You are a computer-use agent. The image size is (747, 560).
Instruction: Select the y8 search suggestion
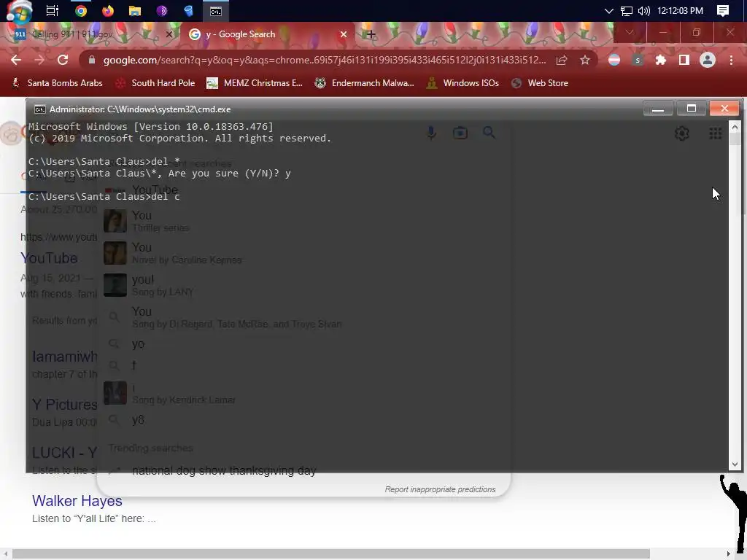pos(305,419)
